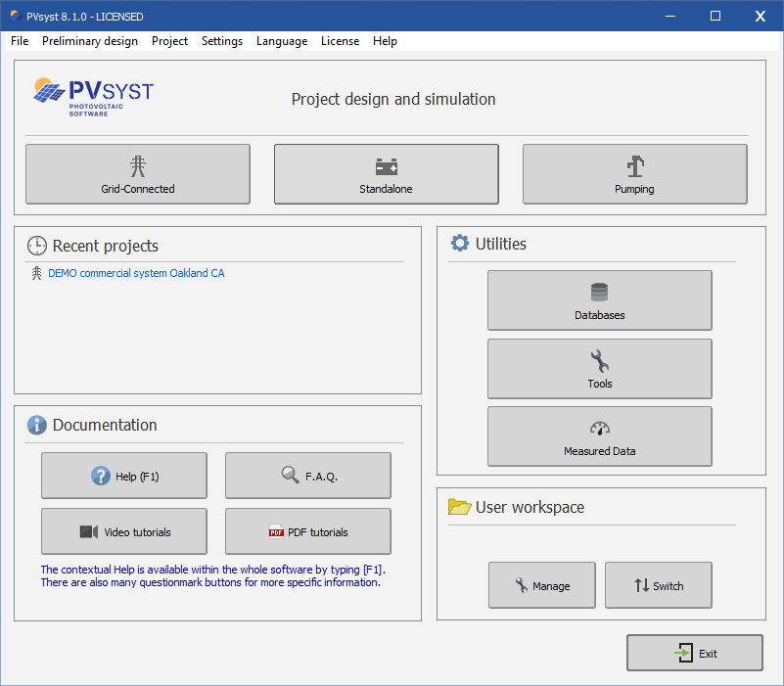Open the Language menu
The image size is (784, 686).
coord(282,41)
